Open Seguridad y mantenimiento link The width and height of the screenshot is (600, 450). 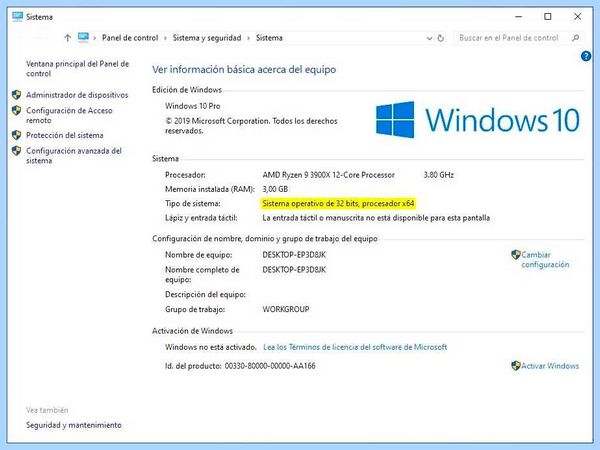[x=74, y=425]
